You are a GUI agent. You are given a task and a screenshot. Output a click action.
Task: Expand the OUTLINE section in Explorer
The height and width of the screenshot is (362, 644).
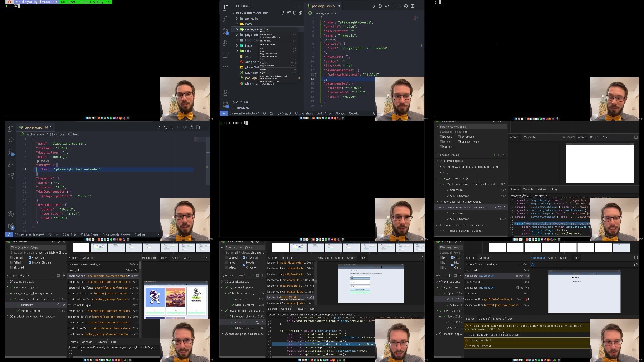234,102
